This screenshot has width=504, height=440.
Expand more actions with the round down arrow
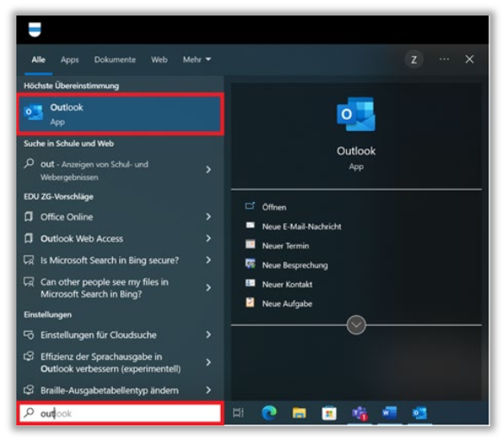click(356, 325)
